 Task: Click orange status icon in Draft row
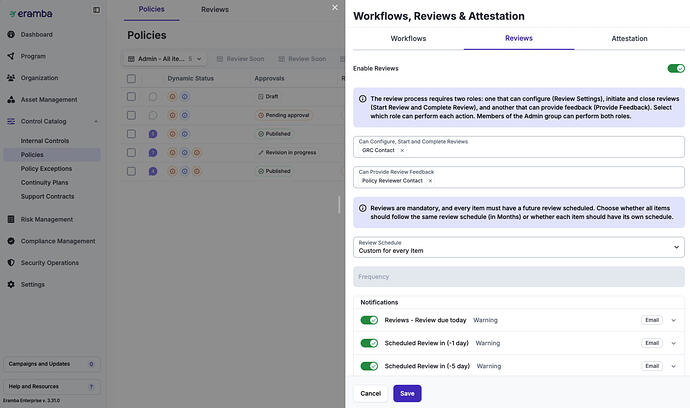click(x=172, y=96)
